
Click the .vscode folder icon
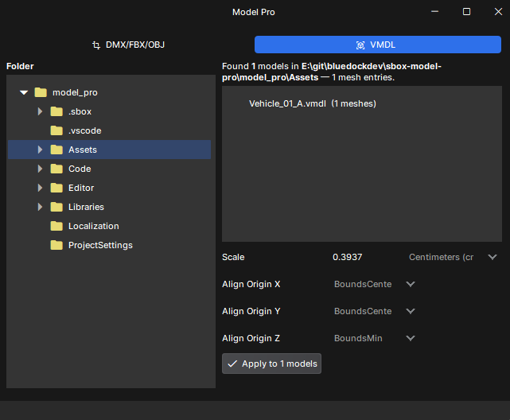pyautogui.click(x=56, y=130)
